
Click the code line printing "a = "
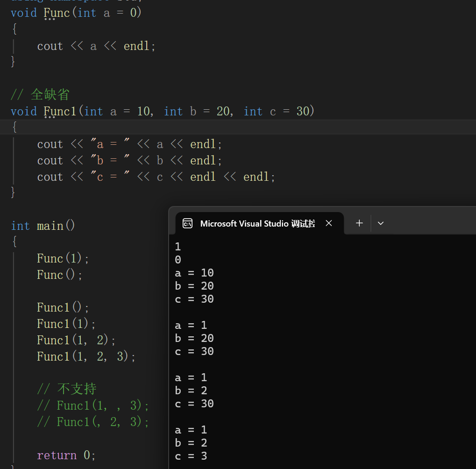point(129,144)
